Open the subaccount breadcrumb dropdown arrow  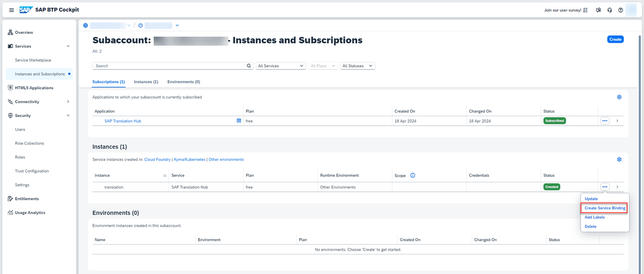pyautogui.click(x=177, y=25)
